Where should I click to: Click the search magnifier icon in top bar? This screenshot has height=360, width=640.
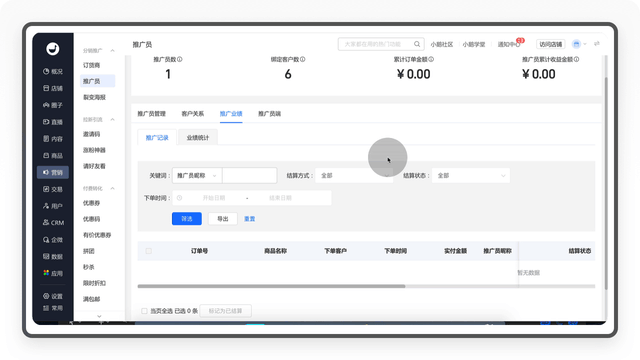pos(417,44)
